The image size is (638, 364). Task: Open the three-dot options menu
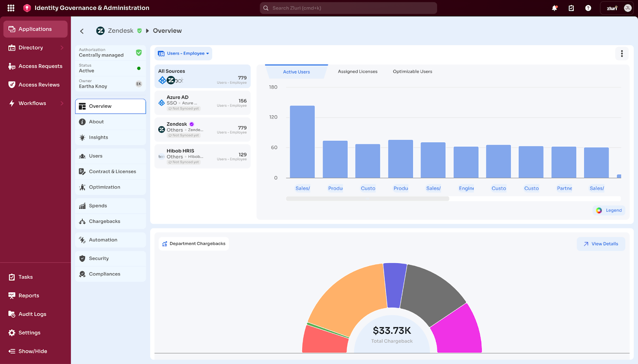coord(622,53)
